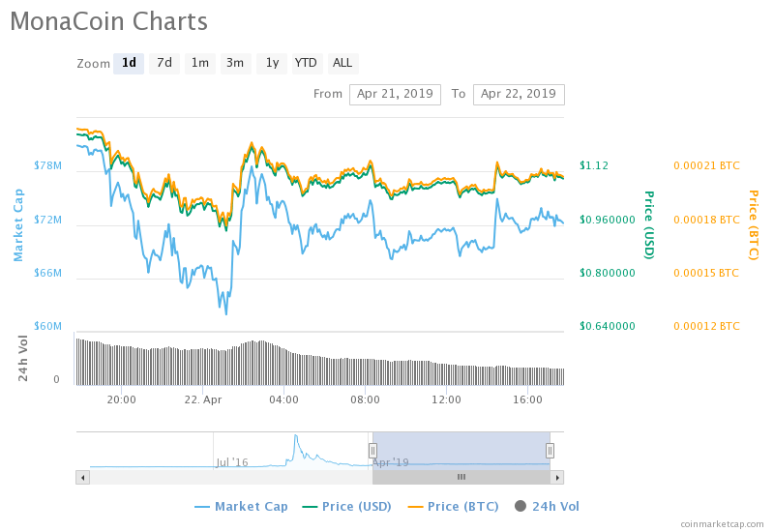The image size is (774, 532).
Task: Zoom chart to 1y
Action: [x=272, y=64]
